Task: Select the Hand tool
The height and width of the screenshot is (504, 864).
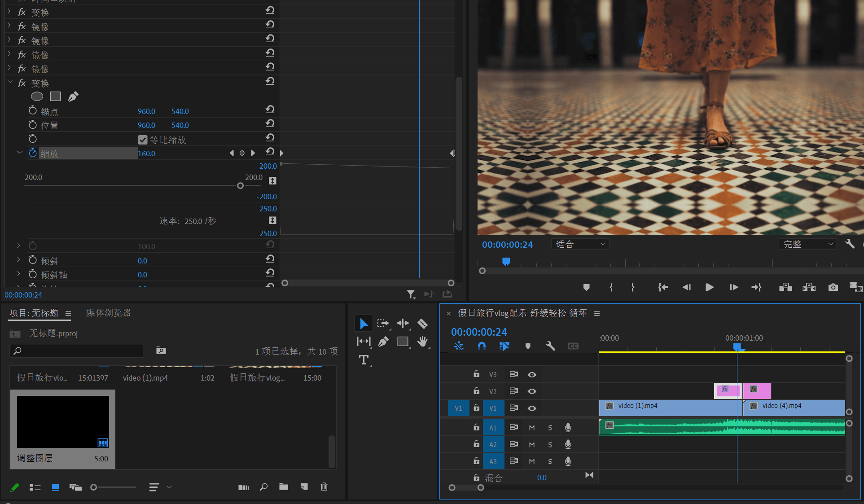Action: [x=422, y=342]
